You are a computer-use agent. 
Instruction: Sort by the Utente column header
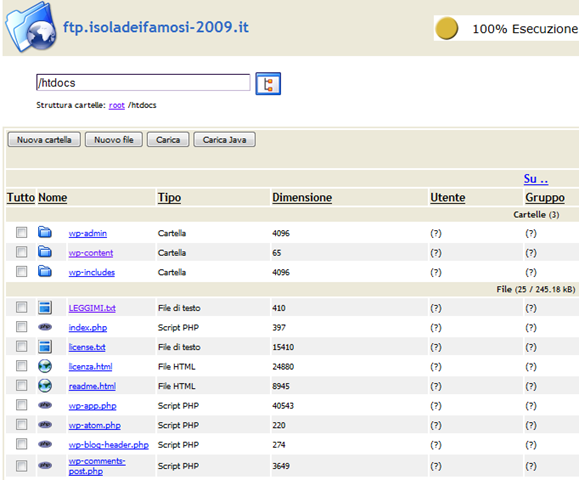pos(448,198)
